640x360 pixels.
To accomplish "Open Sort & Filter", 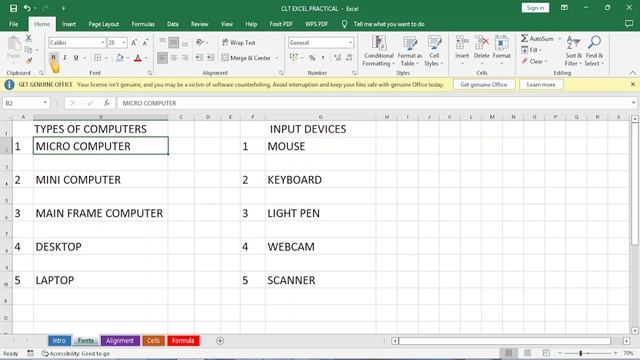I will pyautogui.click(x=573, y=51).
